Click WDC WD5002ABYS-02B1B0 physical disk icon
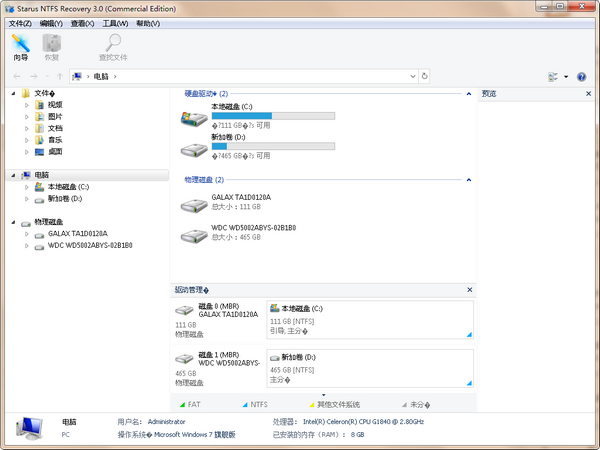This screenshot has width=600, height=450. (x=193, y=234)
